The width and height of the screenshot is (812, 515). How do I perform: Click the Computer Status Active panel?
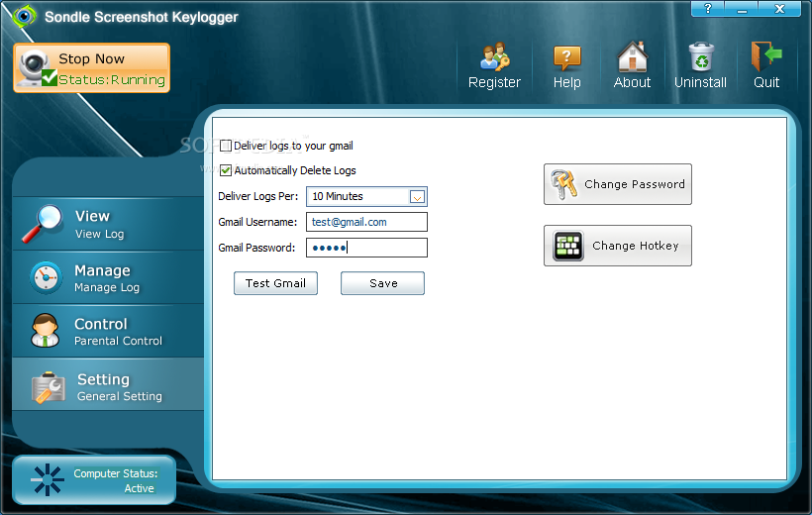[x=94, y=479]
